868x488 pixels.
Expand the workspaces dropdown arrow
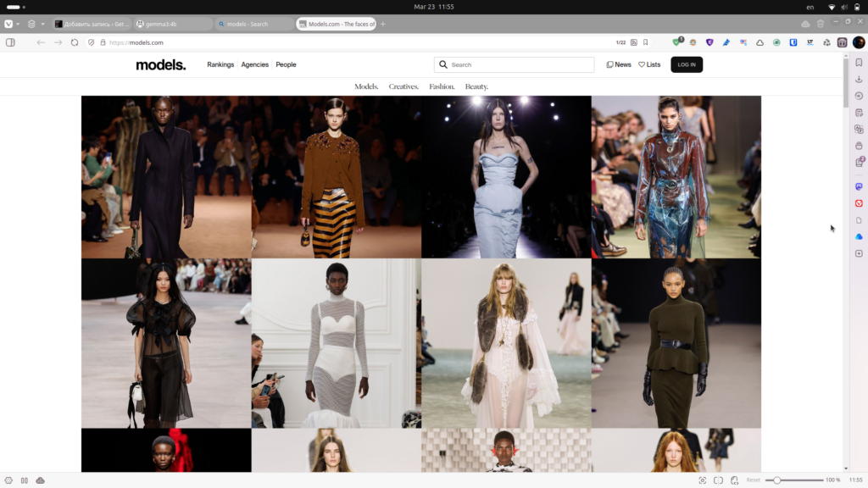pyautogui.click(x=42, y=24)
